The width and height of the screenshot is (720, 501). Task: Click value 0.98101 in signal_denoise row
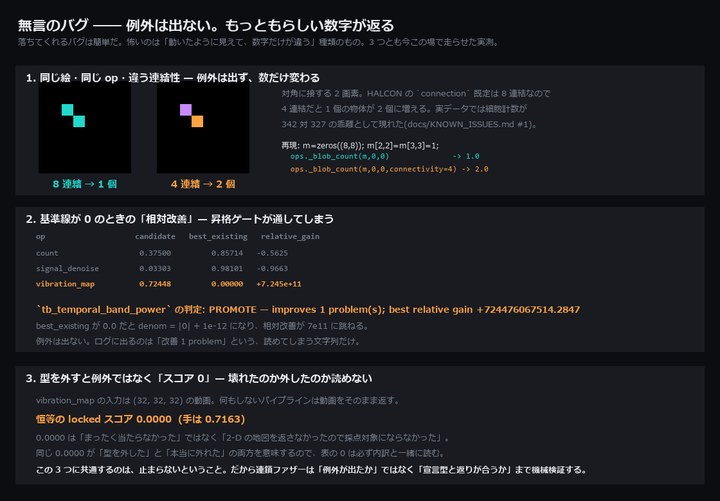[x=227, y=269]
